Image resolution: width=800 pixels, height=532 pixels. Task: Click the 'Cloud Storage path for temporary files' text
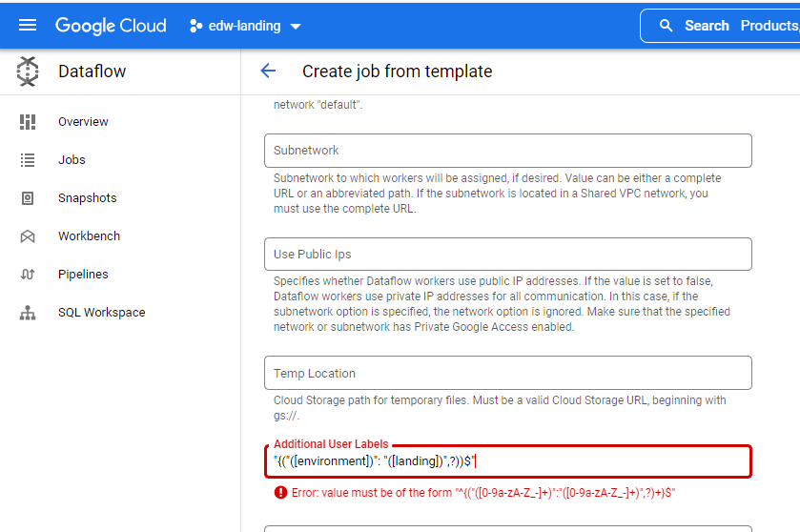point(500,408)
